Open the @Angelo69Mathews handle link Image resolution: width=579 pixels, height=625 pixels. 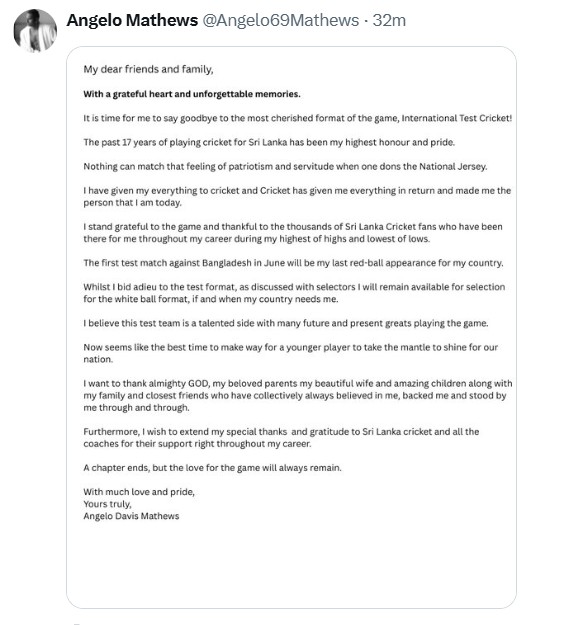coord(281,20)
